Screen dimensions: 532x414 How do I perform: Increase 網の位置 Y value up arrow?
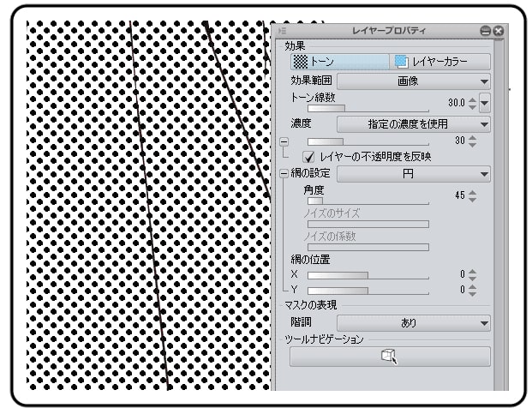point(472,287)
